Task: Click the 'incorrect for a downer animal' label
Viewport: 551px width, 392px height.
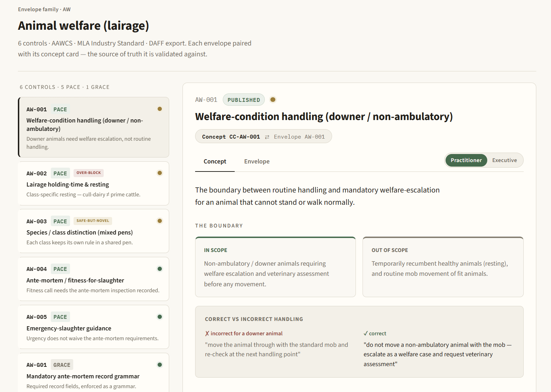Action: (247, 334)
